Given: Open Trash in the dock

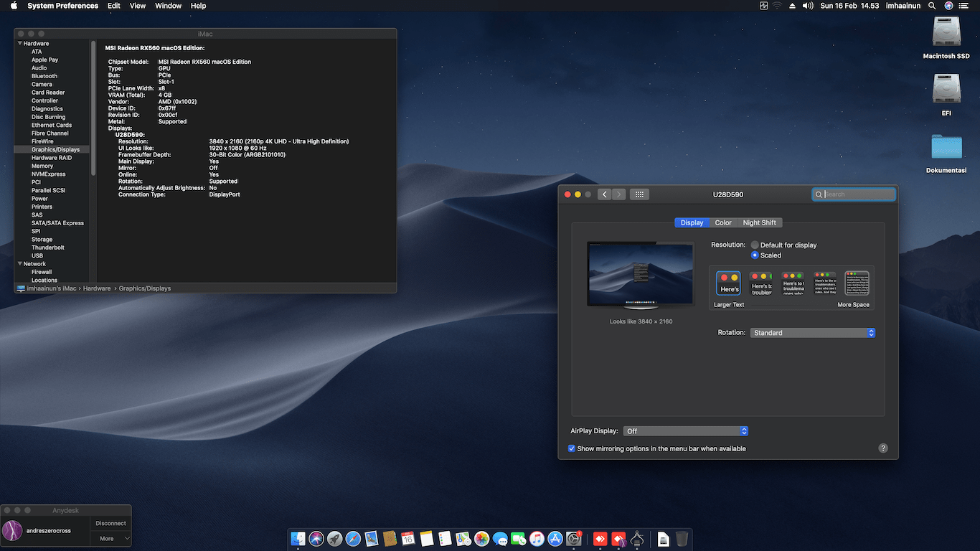Looking at the screenshot, I should tap(682, 539).
